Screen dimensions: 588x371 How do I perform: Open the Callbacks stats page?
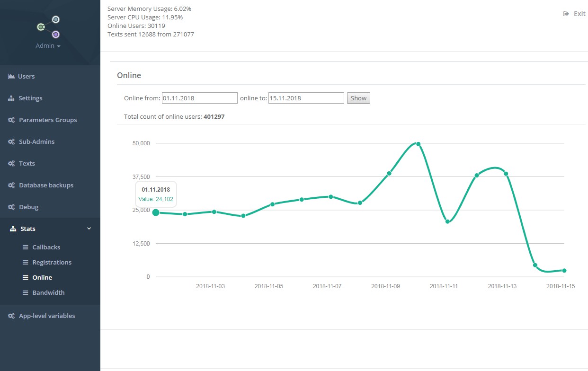[x=46, y=247]
